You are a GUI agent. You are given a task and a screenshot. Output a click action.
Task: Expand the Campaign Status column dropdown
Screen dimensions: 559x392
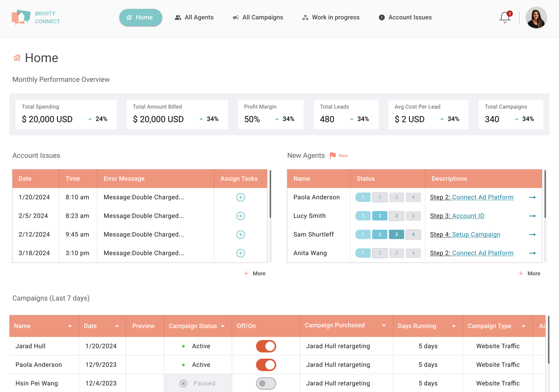pos(223,326)
